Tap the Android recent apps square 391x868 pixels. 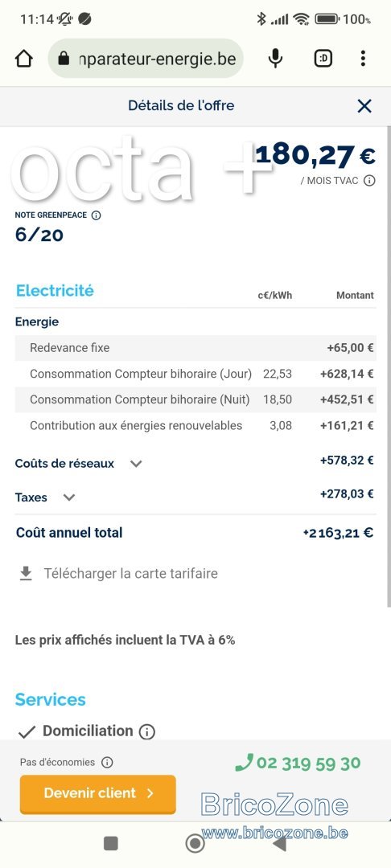click(111, 843)
